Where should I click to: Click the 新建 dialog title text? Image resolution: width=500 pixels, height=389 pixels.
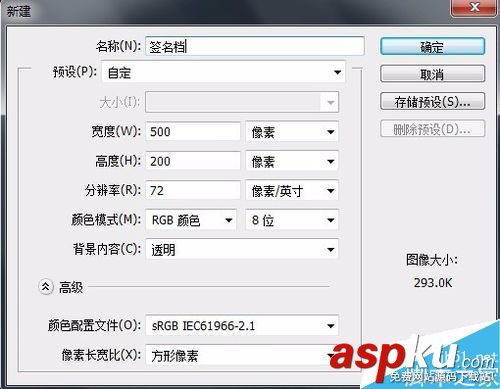(x=19, y=11)
